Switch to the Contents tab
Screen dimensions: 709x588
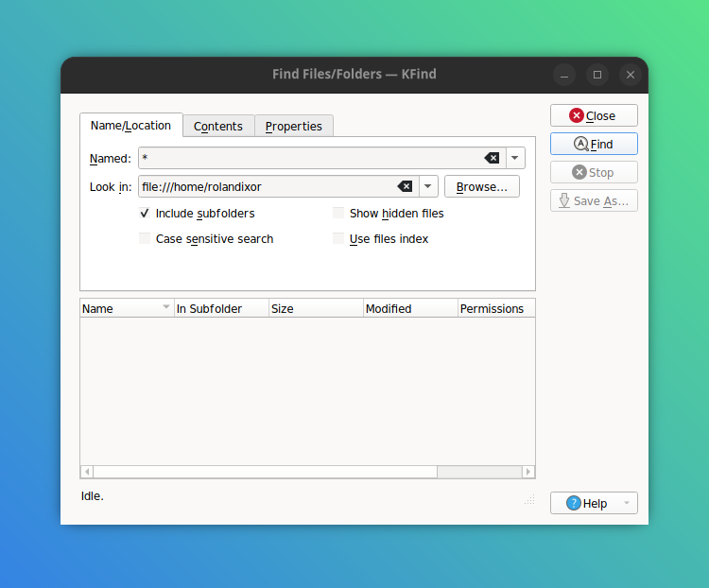tap(218, 126)
